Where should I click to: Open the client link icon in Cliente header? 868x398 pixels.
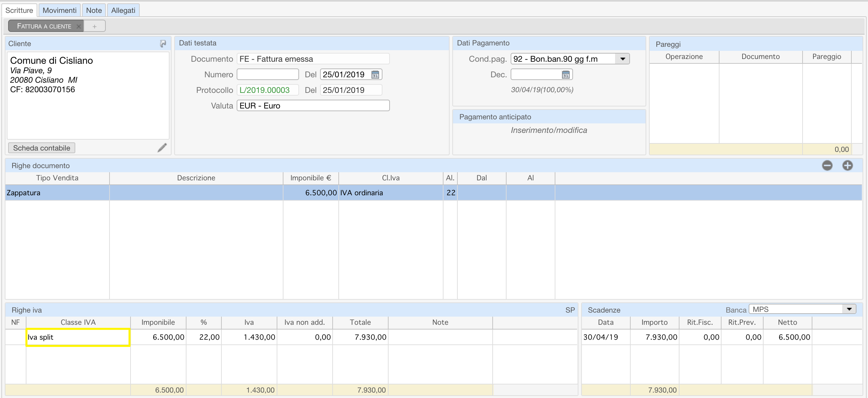click(x=163, y=44)
